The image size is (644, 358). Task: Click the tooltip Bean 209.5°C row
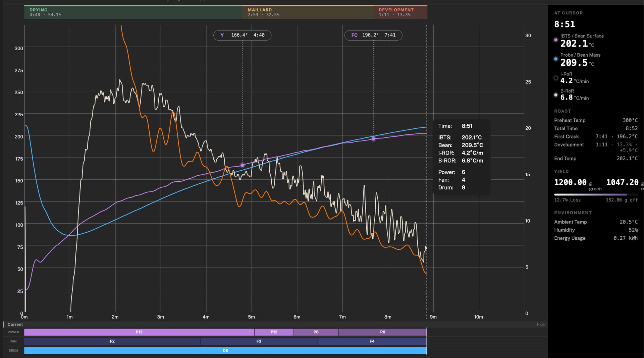461,145
